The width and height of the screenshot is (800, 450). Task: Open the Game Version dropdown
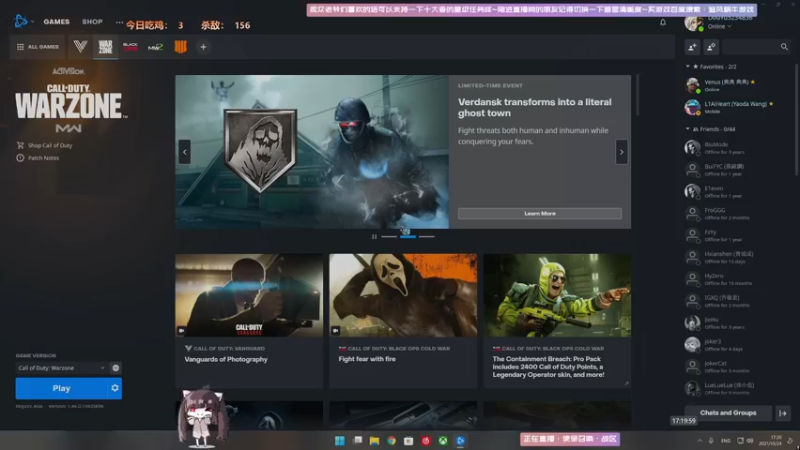(61, 368)
